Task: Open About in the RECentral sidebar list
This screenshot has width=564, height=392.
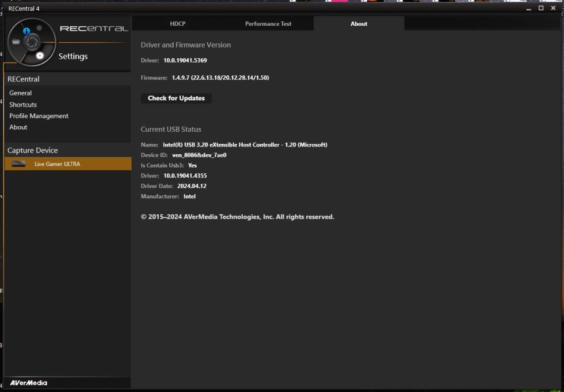Action: click(x=18, y=127)
